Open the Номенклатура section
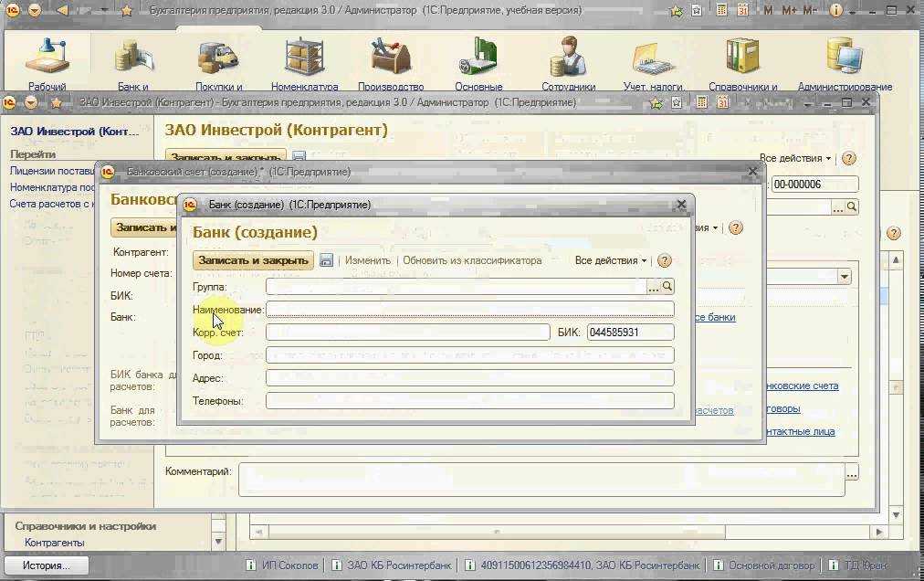Image resolution: width=924 pixels, height=581 pixels. pos(305,63)
